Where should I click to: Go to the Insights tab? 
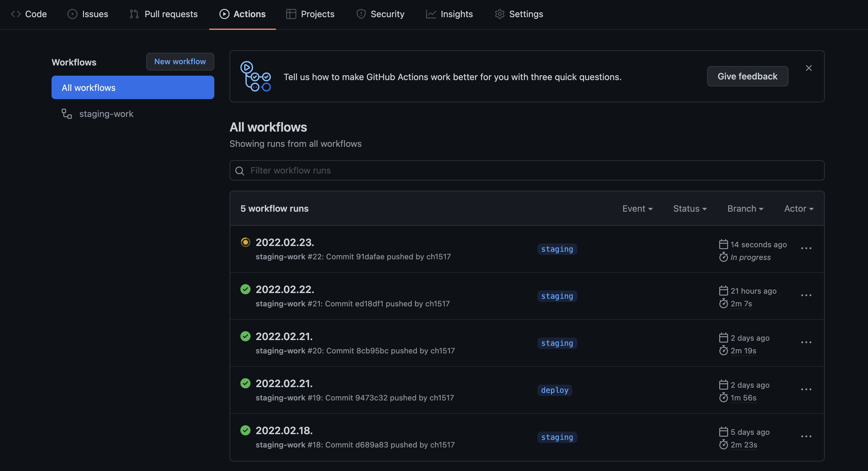[449, 14]
